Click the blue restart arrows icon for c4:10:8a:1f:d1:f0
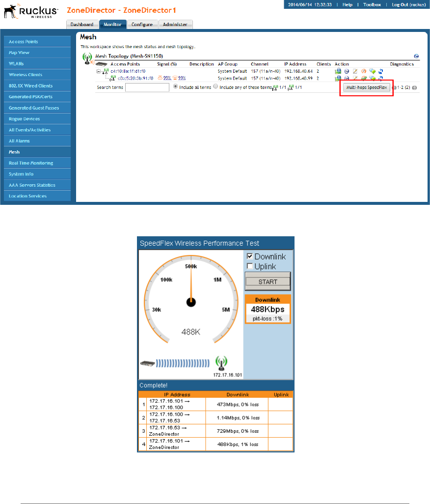This screenshot has width=430, height=504. 381,71
